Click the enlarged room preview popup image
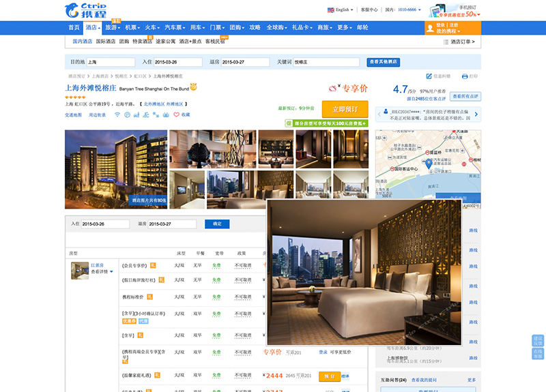Screen dimensions: 546x392 364,272
